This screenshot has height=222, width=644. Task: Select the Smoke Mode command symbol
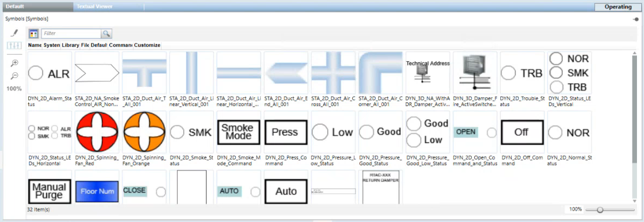point(238,132)
